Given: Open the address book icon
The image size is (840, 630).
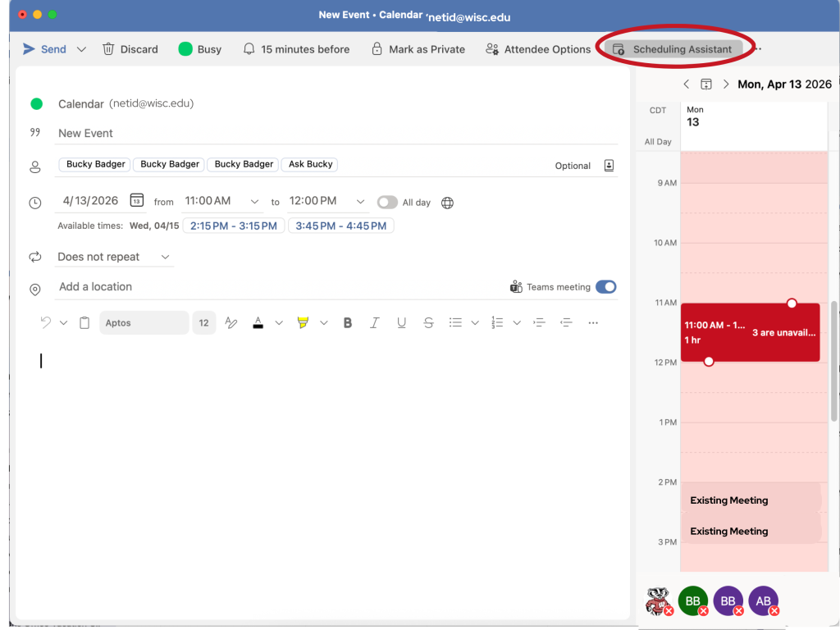Looking at the screenshot, I should coord(609,165).
